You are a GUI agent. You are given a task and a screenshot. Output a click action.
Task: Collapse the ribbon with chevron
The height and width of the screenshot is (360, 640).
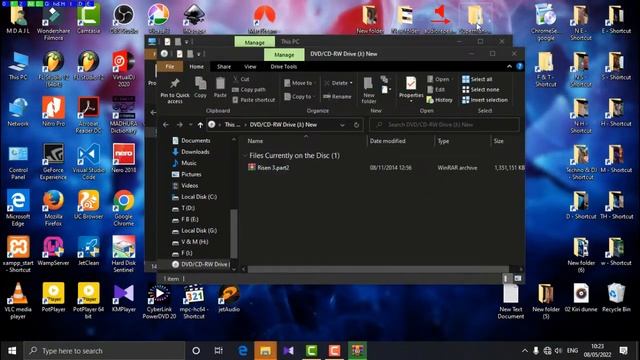[509, 67]
